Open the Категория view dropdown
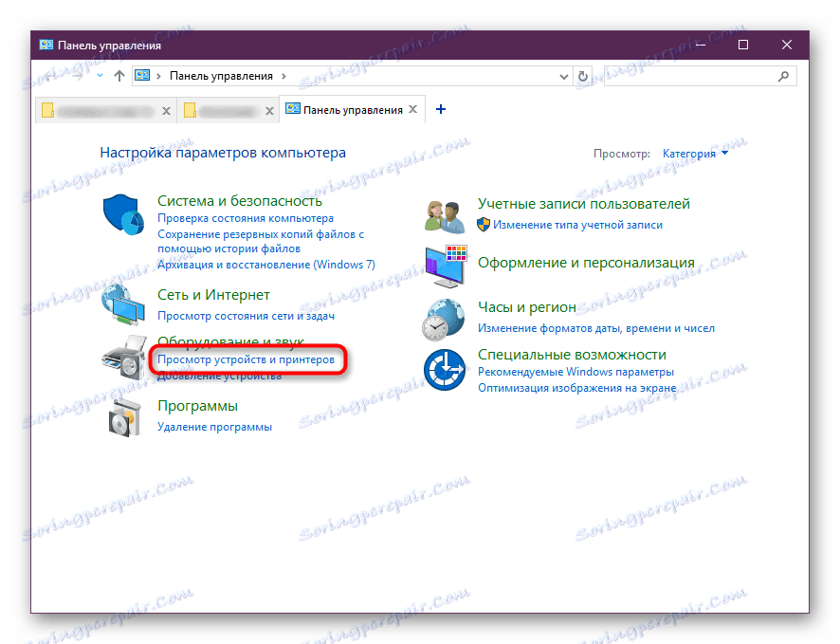The height and width of the screenshot is (644, 840). pyautogui.click(x=695, y=152)
